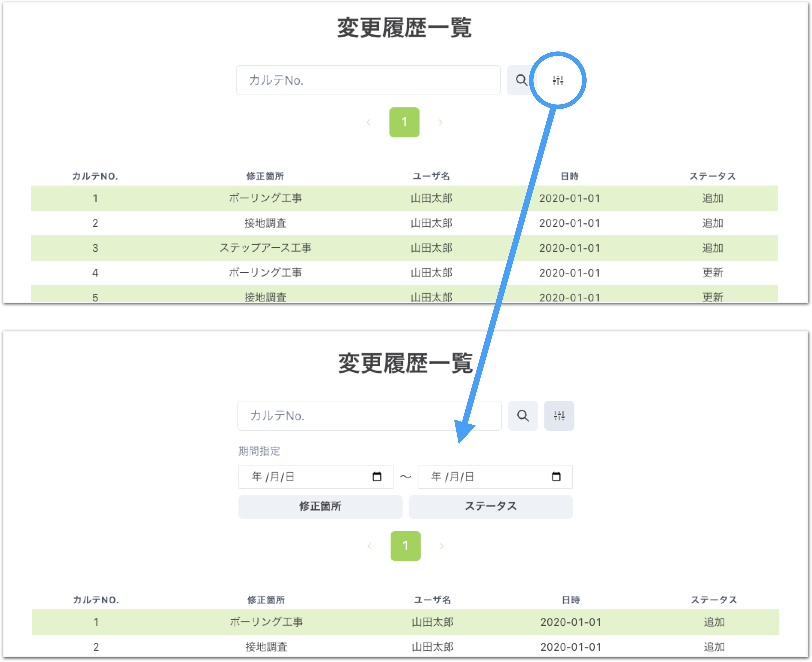Screen dimensions: 812x662
Task: Go to the previous page in lower pagination
Action: (x=369, y=546)
